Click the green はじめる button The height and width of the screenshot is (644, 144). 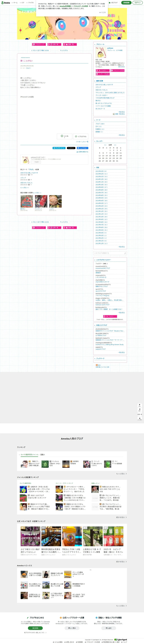click(35, 628)
